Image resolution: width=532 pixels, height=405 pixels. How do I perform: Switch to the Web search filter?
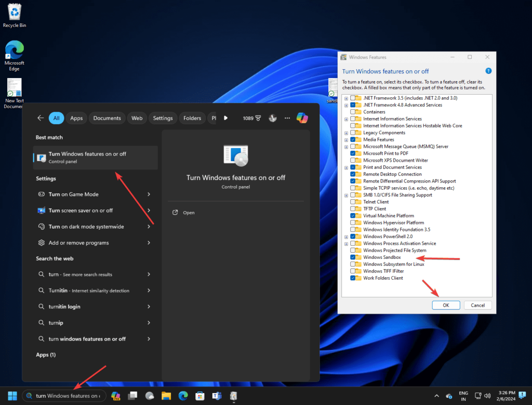pyautogui.click(x=137, y=118)
